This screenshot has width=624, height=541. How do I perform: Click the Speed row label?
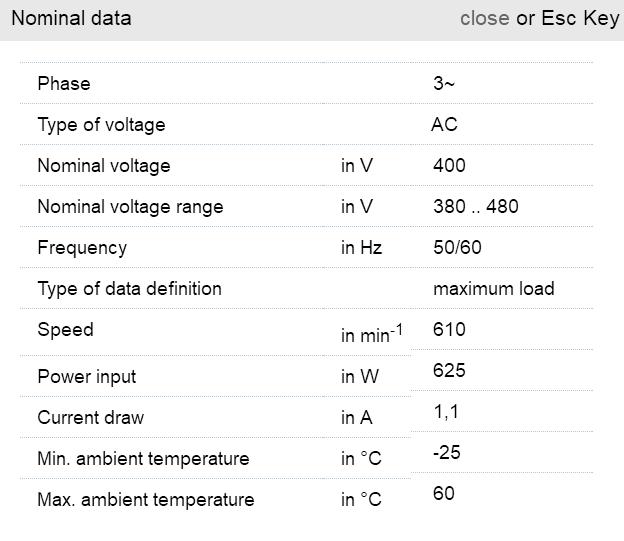[65, 329]
